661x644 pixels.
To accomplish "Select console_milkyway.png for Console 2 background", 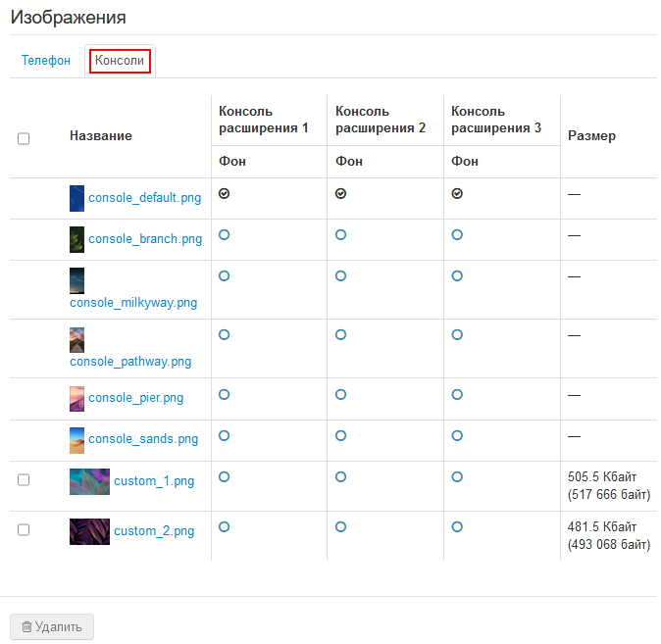I will pyautogui.click(x=341, y=276).
